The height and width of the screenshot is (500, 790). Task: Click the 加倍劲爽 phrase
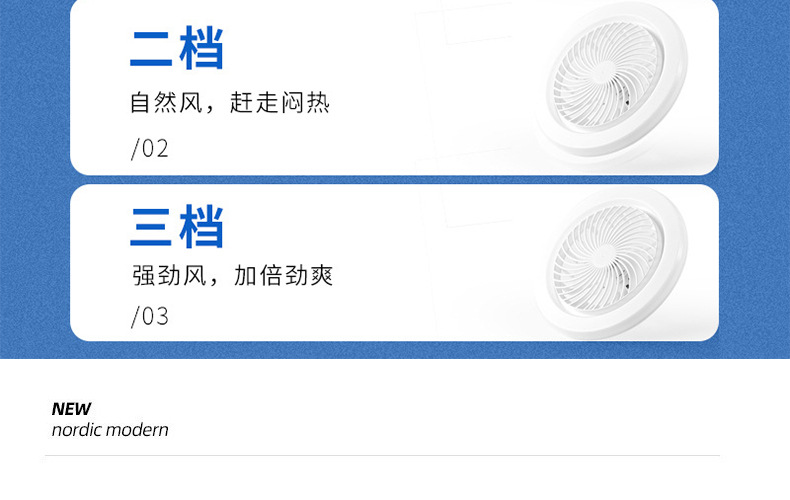(283, 276)
